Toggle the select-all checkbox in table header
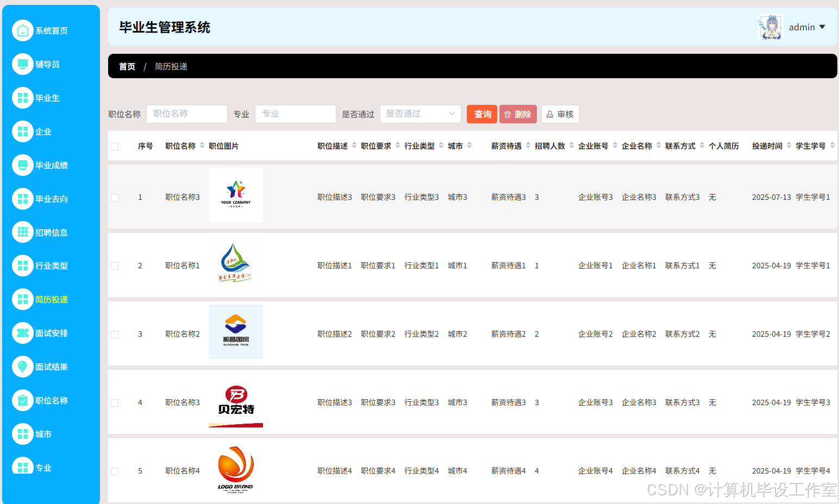 pos(115,147)
